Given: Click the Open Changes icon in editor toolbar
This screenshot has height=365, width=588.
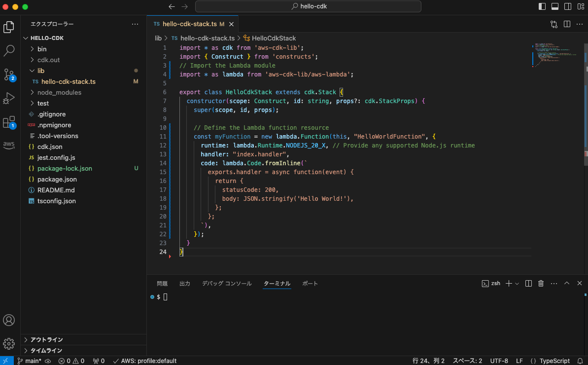Looking at the screenshot, I should pos(554,24).
